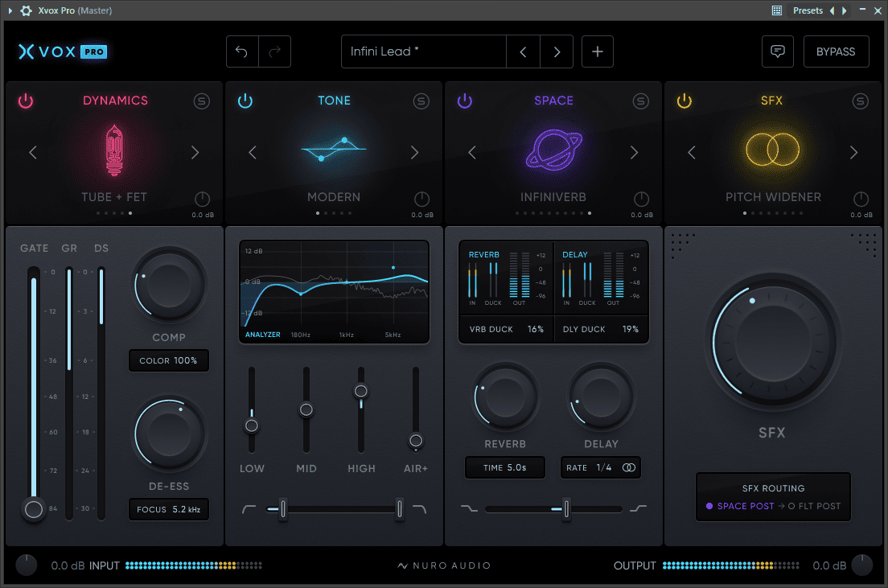The image size is (888, 588).
Task: Solo the Tone module
Action: point(421,101)
